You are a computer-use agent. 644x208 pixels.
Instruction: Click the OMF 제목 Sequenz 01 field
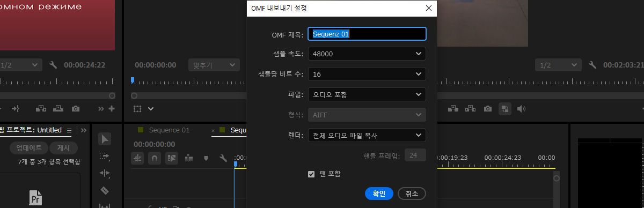click(367, 34)
